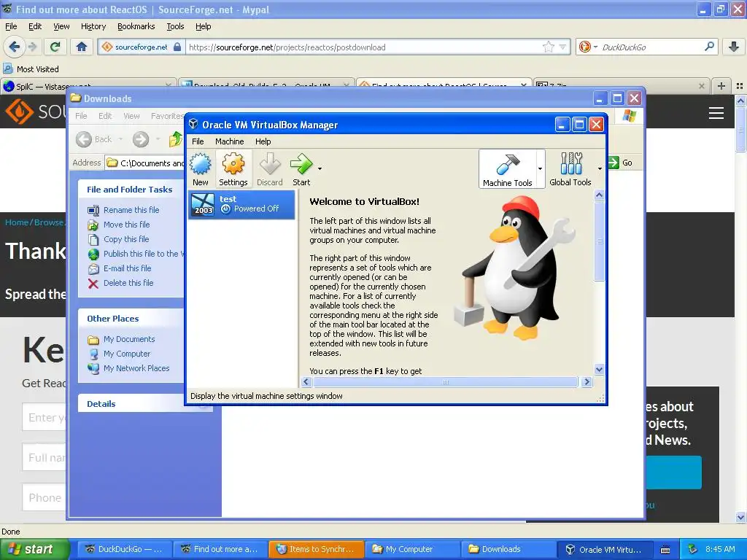Start the VM with green arrow

click(x=301, y=168)
